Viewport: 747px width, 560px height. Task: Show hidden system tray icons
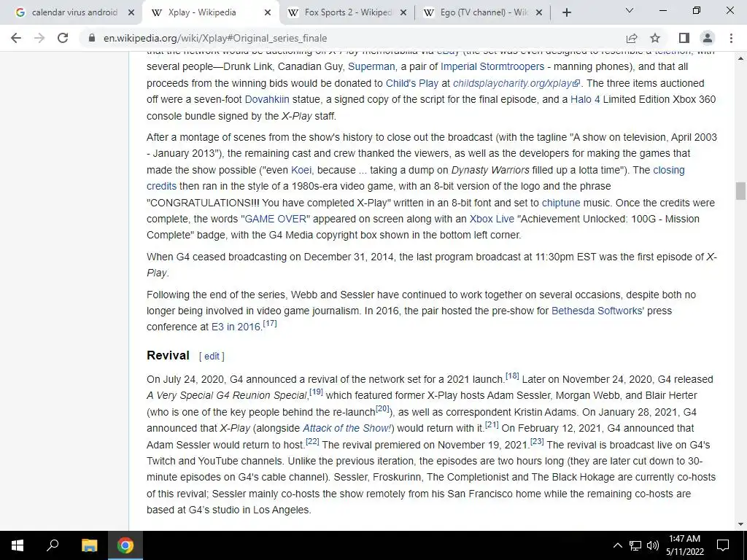[617, 545]
